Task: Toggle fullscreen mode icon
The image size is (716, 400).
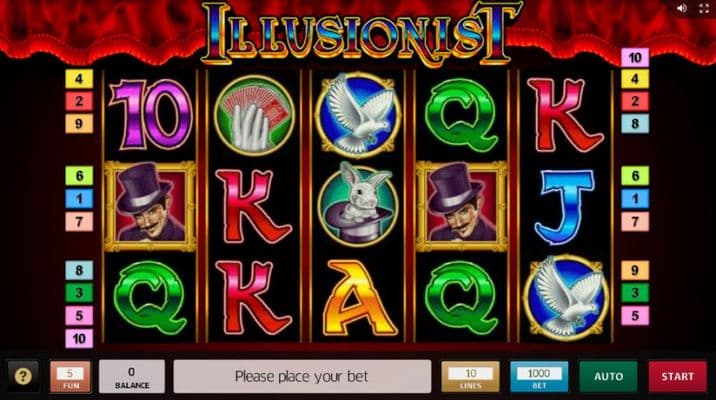Action: 704,9
